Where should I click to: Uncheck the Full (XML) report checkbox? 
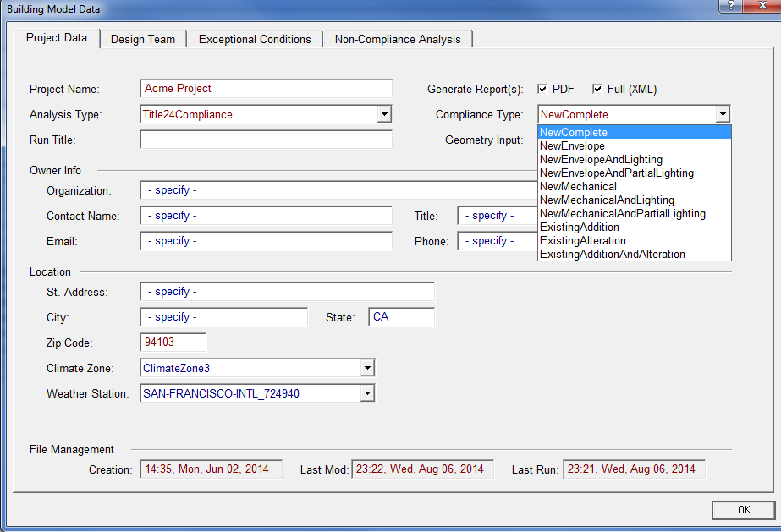pos(597,89)
